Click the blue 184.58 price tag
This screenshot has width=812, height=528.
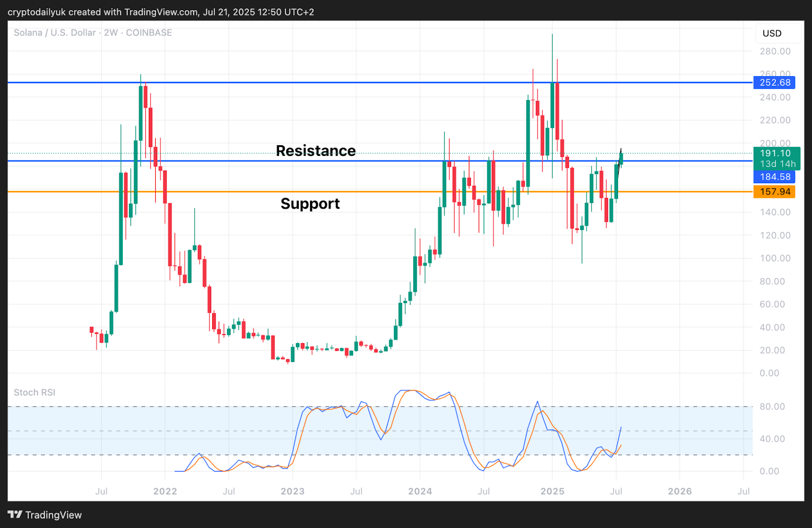(774, 177)
